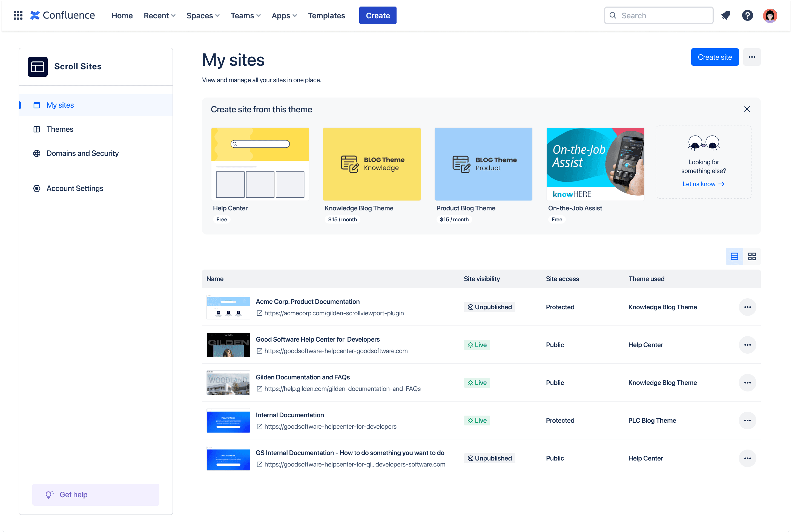The width and height of the screenshot is (792, 532).
Task: Expand the Teams dropdown
Action: pyautogui.click(x=246, y=16)
